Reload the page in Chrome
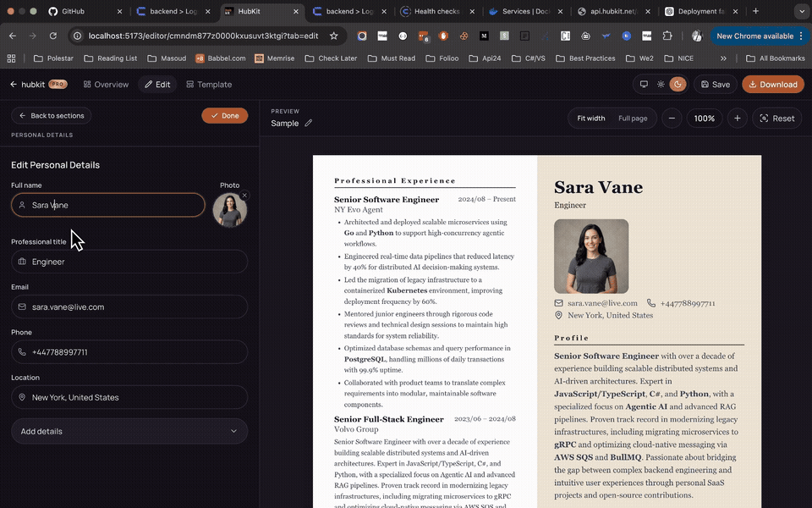This screenshot has height=508, width=812. [x=52, y=36]
